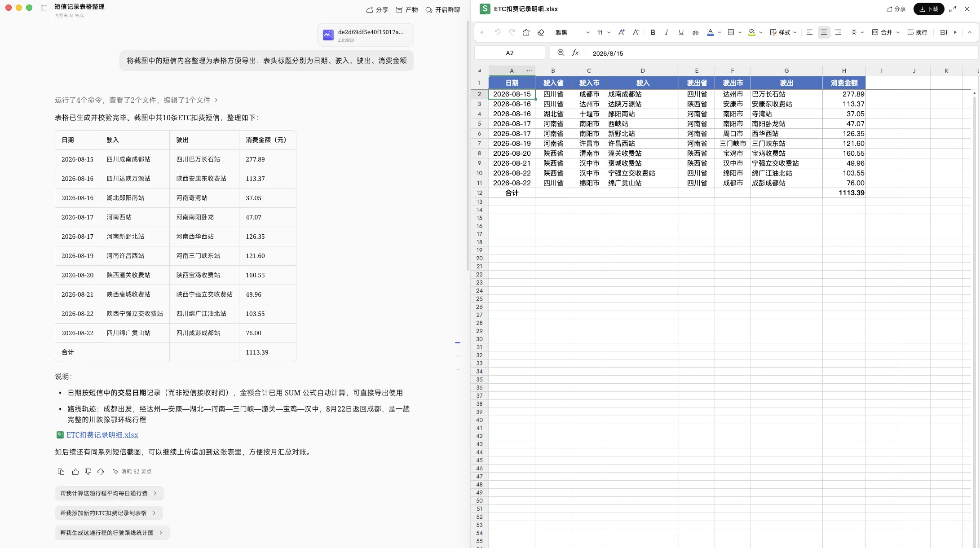Click the borders grid icon

tap(731, 32)
